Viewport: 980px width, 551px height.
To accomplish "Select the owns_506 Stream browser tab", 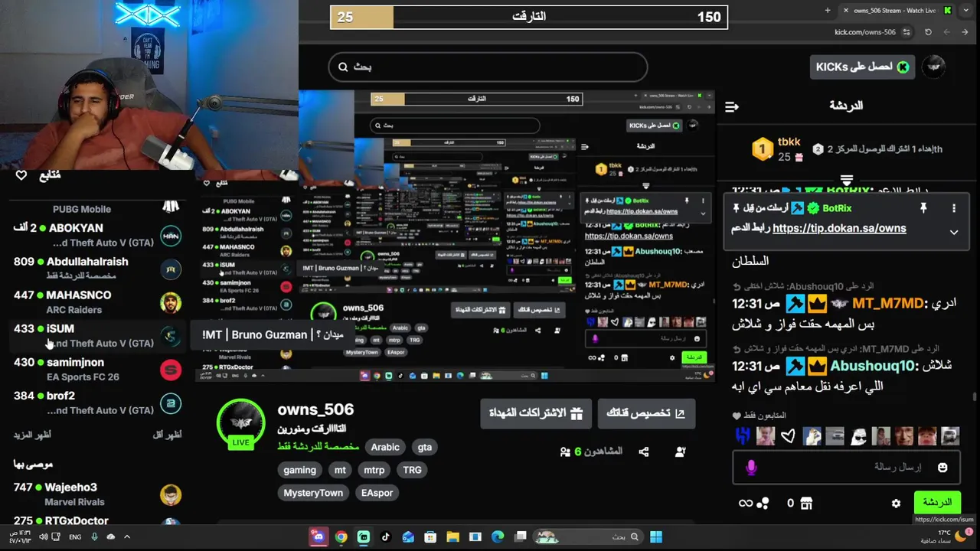I will (x=896, y=10).
